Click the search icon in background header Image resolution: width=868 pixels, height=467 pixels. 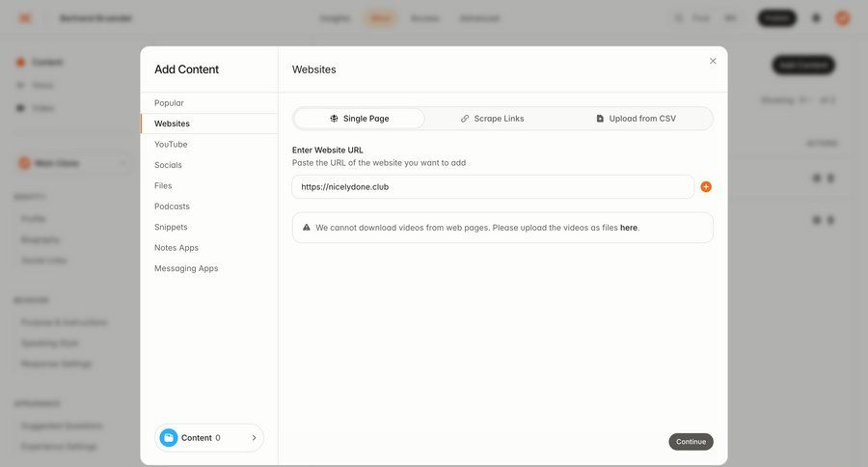(x=679, y=18)
